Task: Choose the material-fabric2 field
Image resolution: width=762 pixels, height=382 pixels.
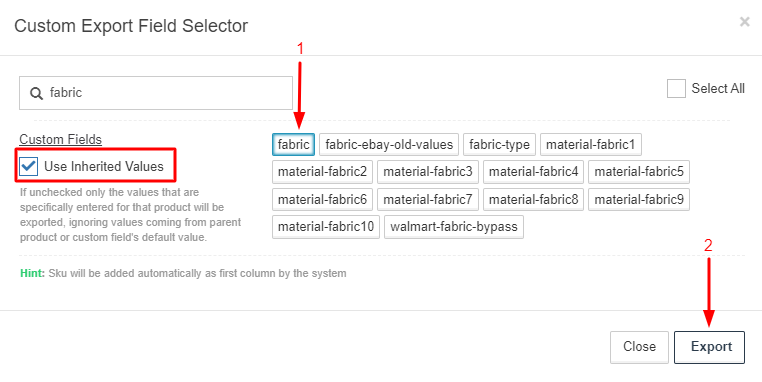Action: point(322,172)
